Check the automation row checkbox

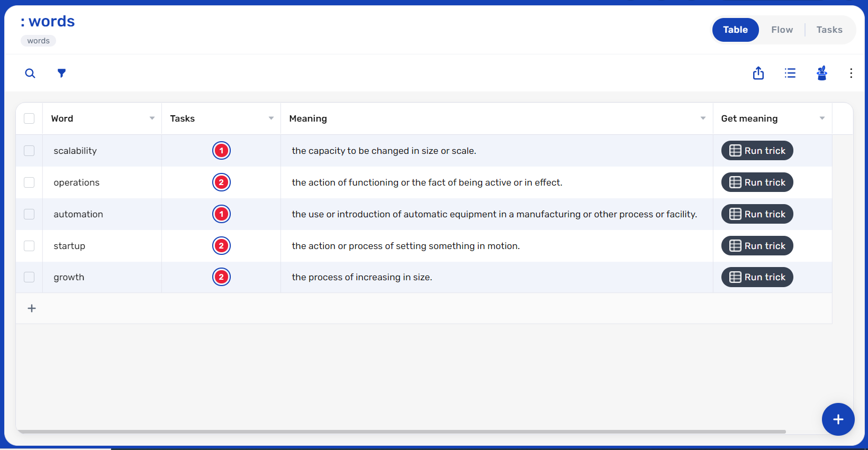[x=29, y=214]
